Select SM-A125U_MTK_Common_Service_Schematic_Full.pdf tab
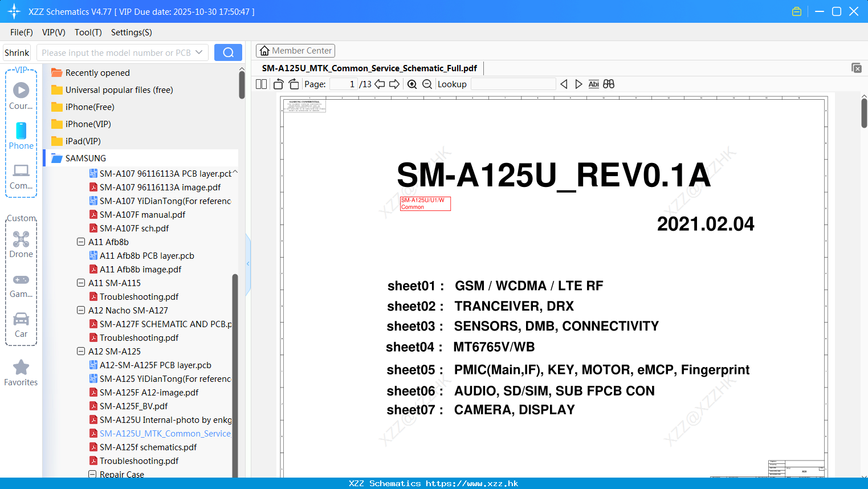The width and height of the screenshot is (868, 489). (x=369, y=68)
